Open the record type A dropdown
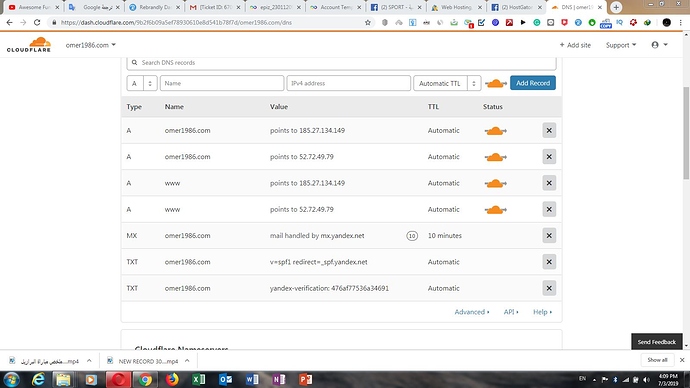This screenshot has width=690, height=388. tap(142, 83)
